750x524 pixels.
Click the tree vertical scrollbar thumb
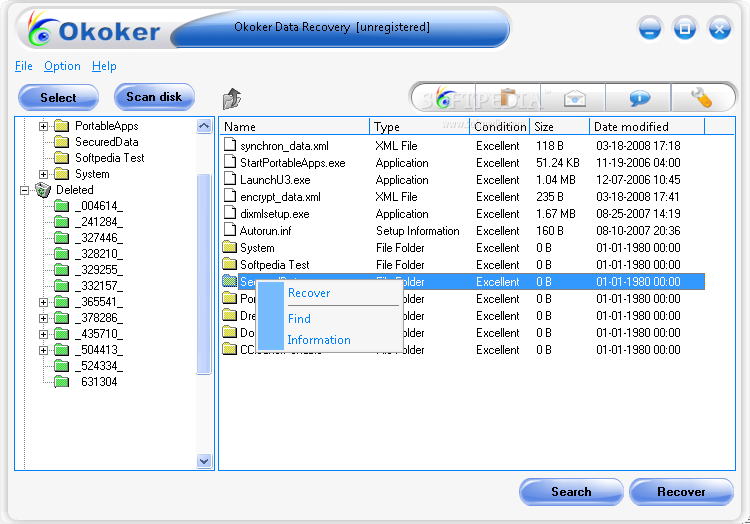[204, 273]
